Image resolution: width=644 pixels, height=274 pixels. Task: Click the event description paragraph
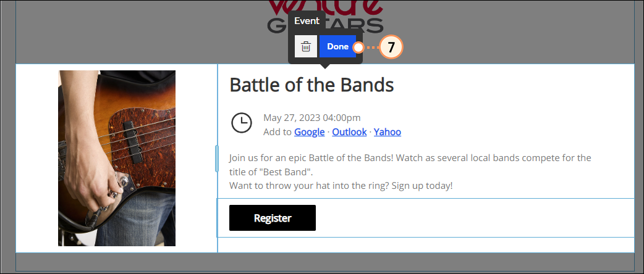click(x=410, y=172)
